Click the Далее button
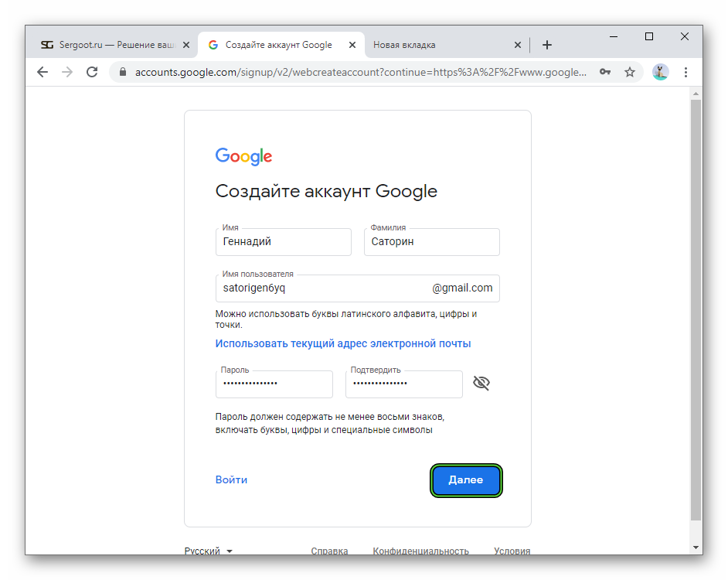 466,480
